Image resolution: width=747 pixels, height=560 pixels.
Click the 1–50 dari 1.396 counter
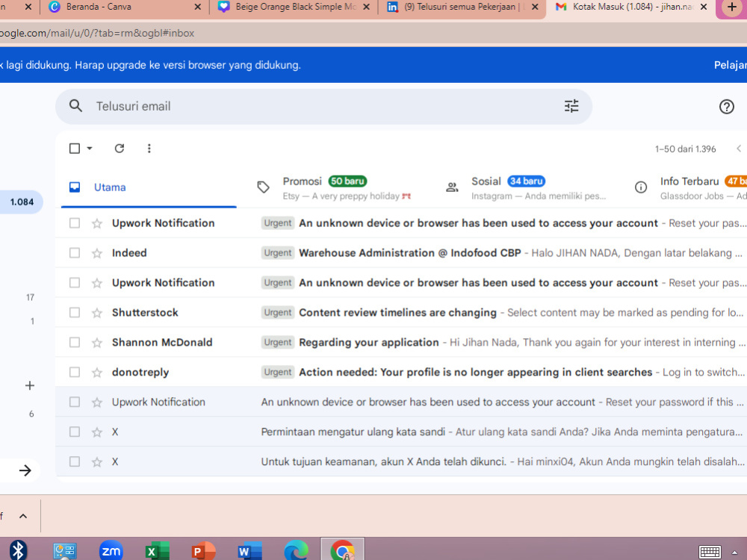(x=685, y=149)
